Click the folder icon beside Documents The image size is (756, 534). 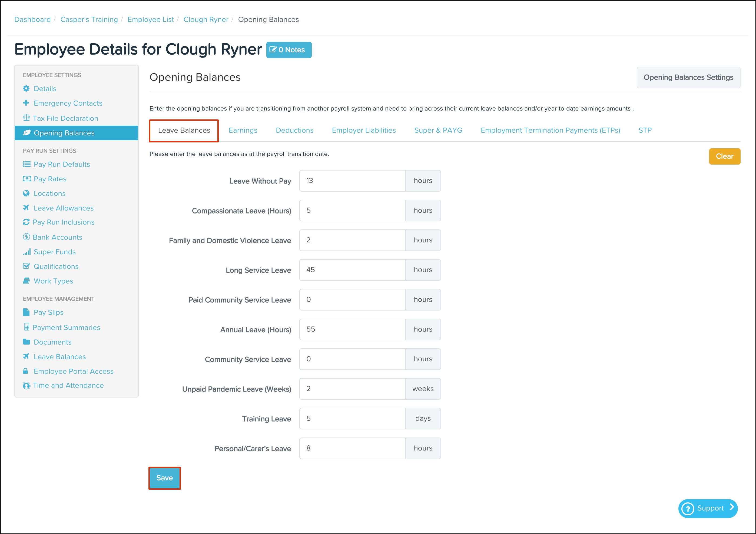(26, 342)
